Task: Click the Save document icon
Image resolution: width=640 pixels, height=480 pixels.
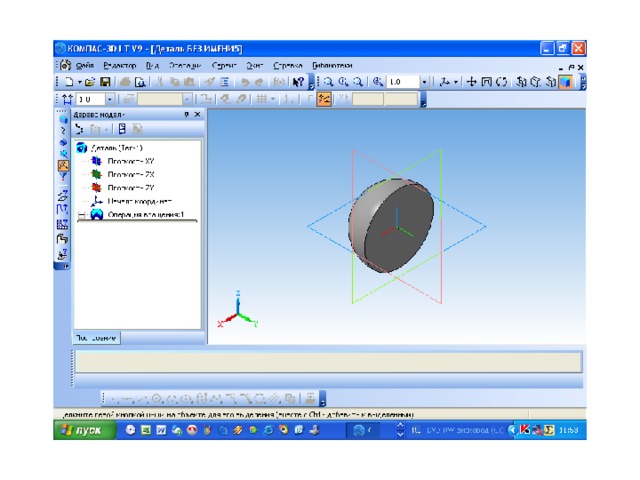Action: 105,82
